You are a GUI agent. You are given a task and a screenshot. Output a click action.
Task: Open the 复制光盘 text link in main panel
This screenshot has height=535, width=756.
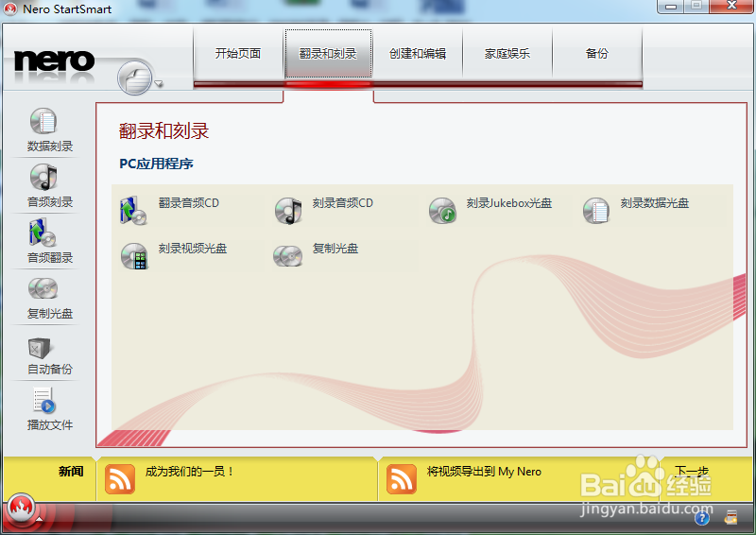tap(335, 249)
